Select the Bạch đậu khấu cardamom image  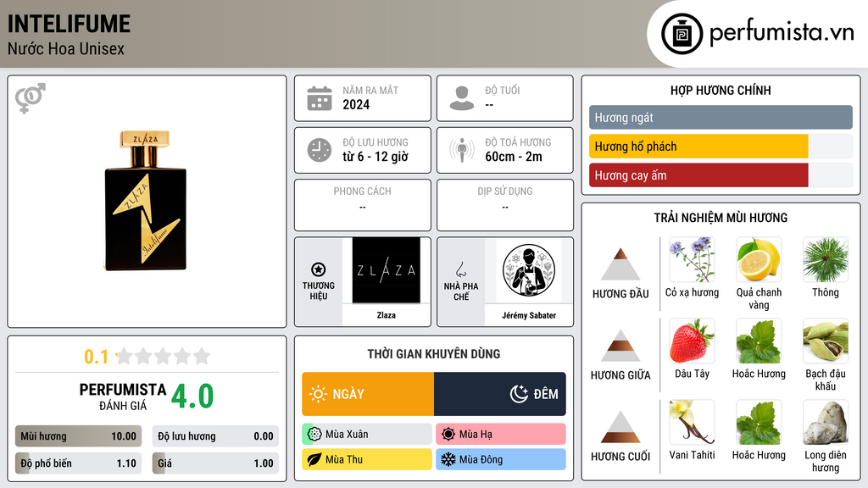coord(826,341)
